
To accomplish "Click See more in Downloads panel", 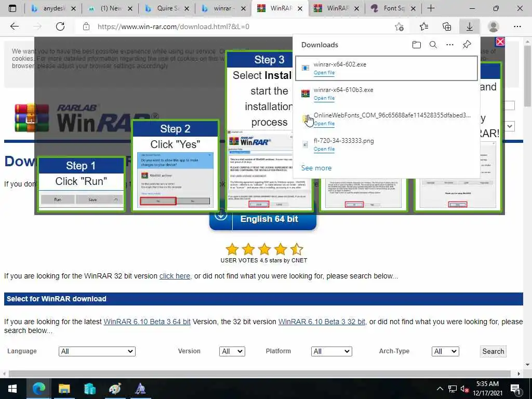I will [316, 168].
